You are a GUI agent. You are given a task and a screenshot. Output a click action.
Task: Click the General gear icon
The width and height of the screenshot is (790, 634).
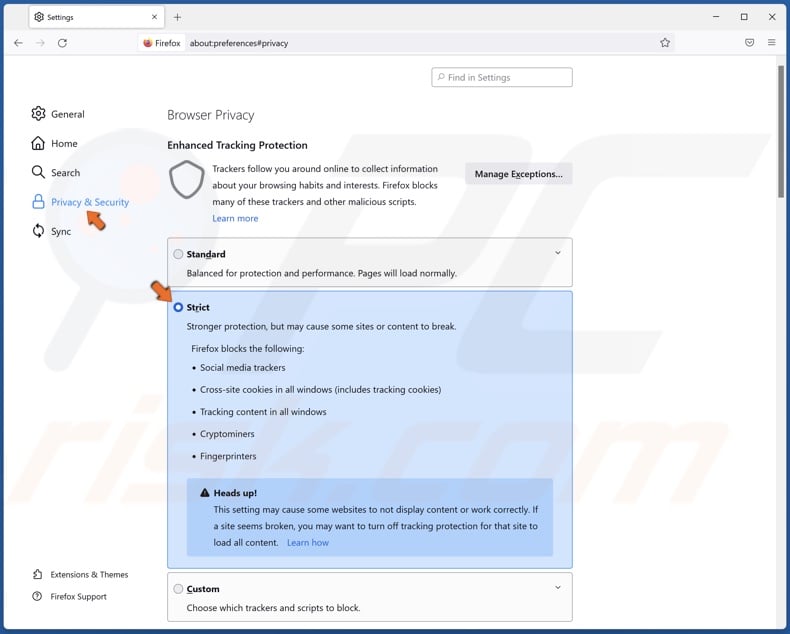coord(38,114)
